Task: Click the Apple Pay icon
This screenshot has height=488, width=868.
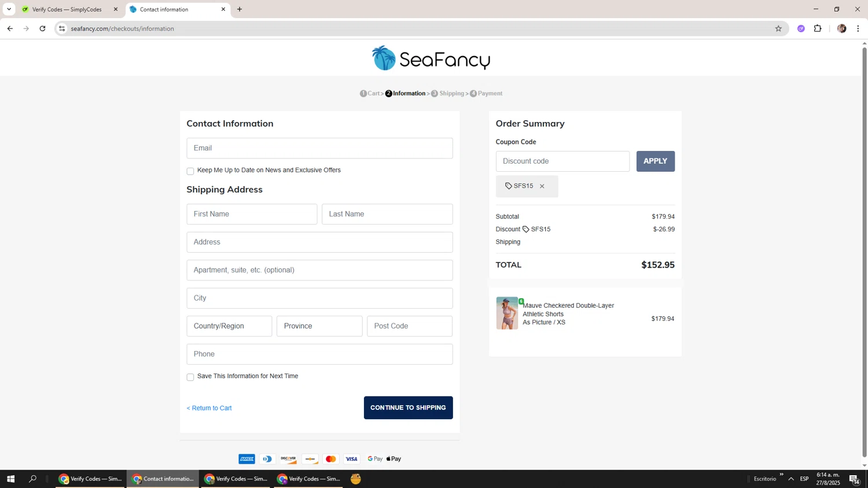Action: (x=393, y=459)
